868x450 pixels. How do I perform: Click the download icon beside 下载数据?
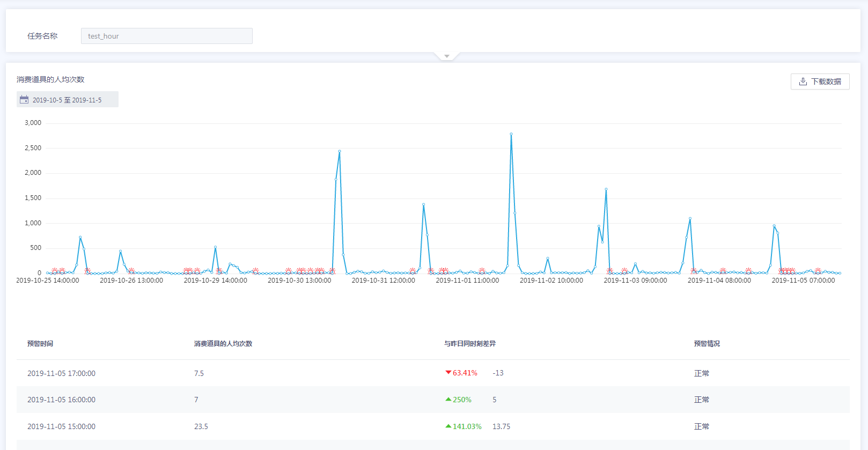tap(803, 82)
